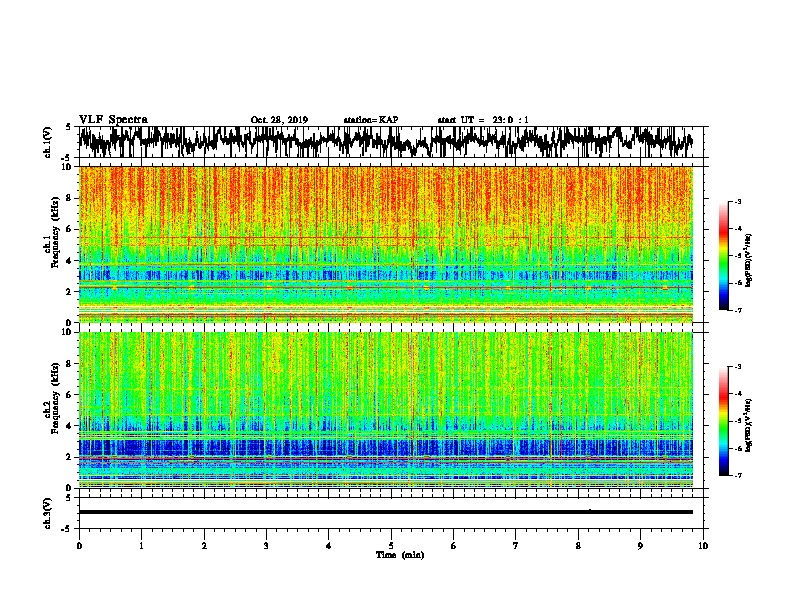This screenshot has width=792, height=612.
Task: Click the "-7" tick on ch.2 color bar
Action: [x=737, y=476]
